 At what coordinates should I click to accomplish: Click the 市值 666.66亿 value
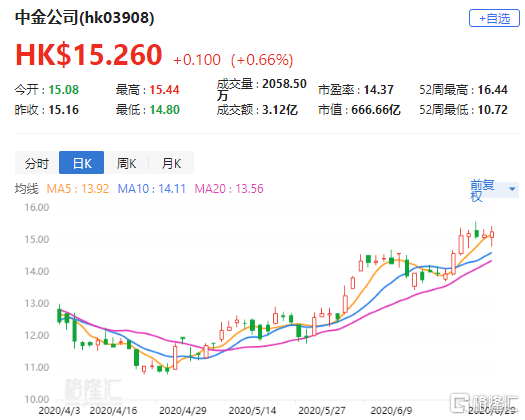(x=376, y=110)
